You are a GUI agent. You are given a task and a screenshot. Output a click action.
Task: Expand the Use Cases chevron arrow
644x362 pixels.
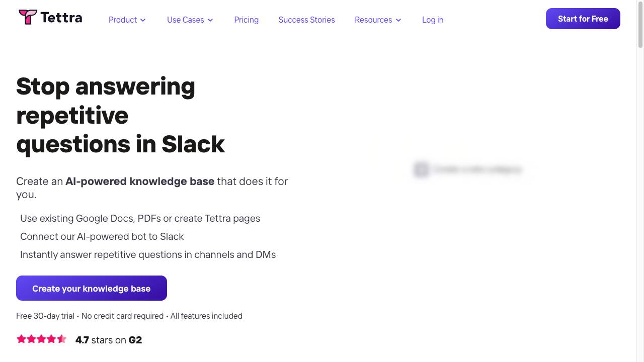[x=210, y=20]
